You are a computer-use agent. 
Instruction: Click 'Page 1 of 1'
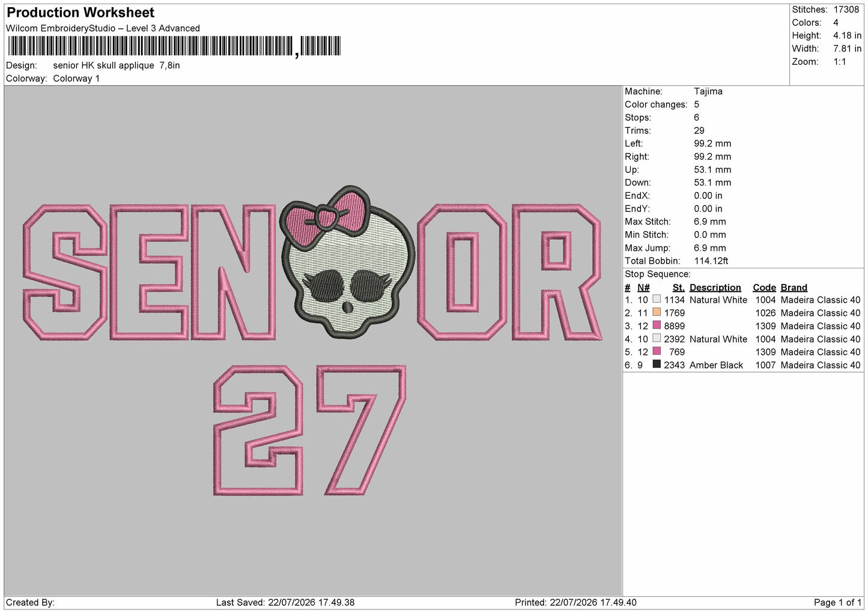837,602
